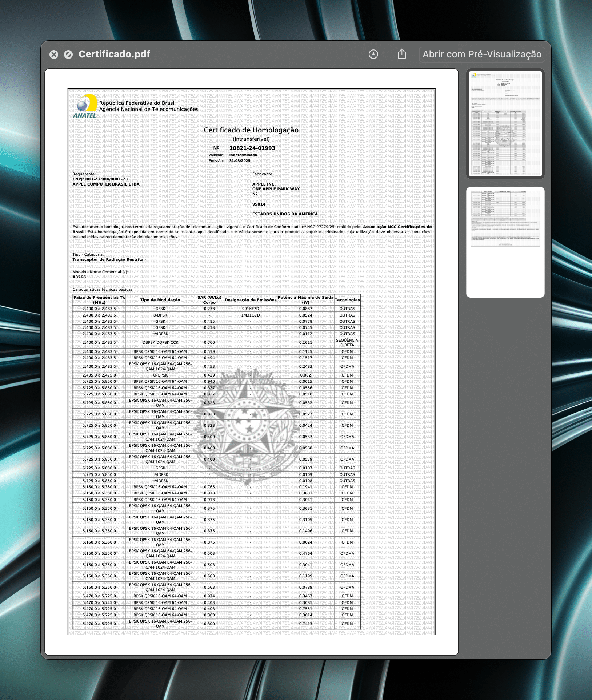Click the model name A3266
This screenshot has width=592, height=700.
79,277
